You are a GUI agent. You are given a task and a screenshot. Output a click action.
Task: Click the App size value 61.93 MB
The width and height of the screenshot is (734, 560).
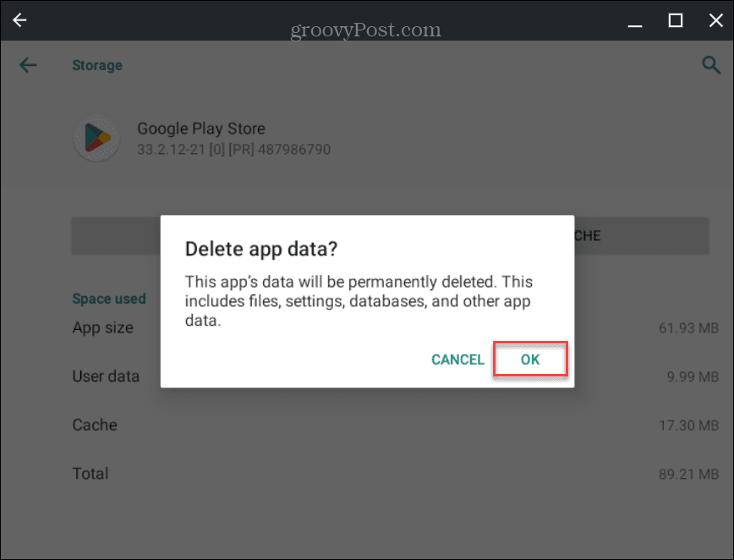(688, 327)
